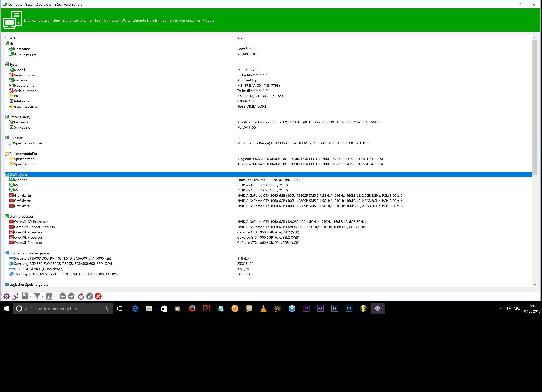The height and width of the screenshot is (392, 542).
Task: Click the bar chart icon
Action: (x=49, y=296)
